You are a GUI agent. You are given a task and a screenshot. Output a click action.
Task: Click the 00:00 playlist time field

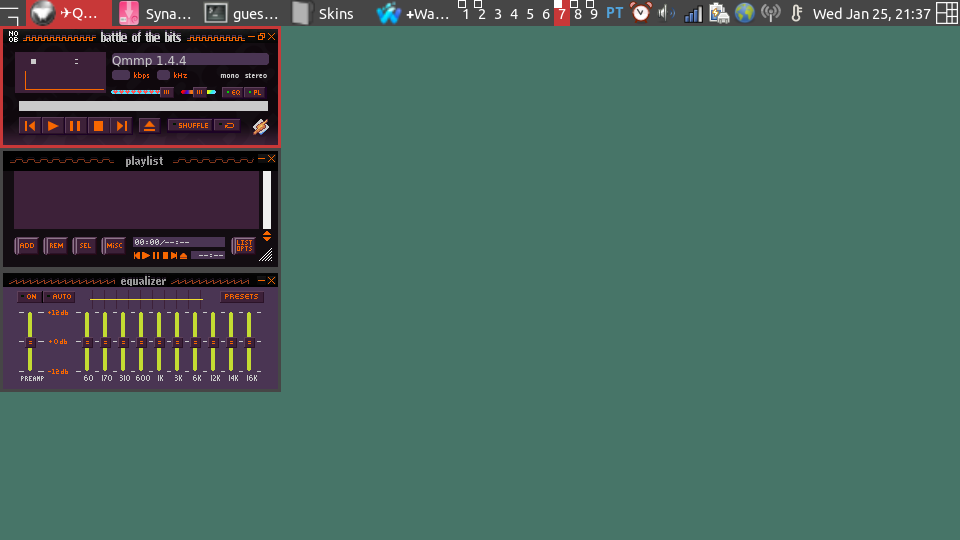coord(178,242)
